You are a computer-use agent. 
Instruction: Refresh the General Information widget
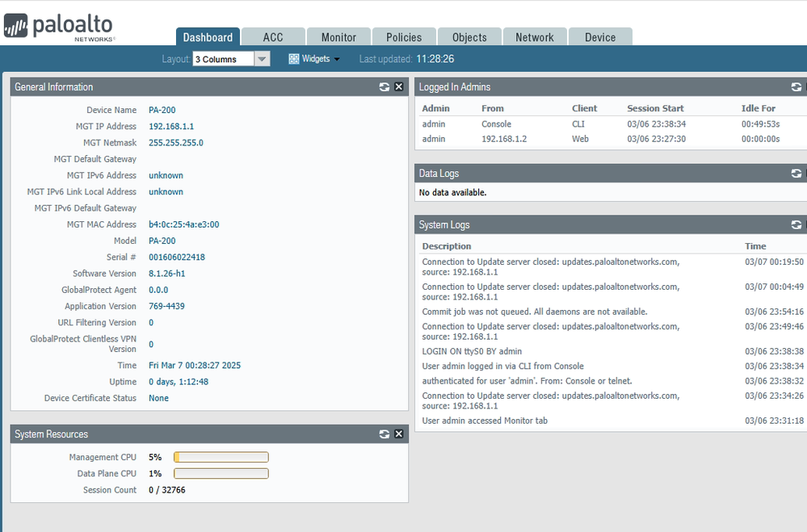tap(385, 87)
